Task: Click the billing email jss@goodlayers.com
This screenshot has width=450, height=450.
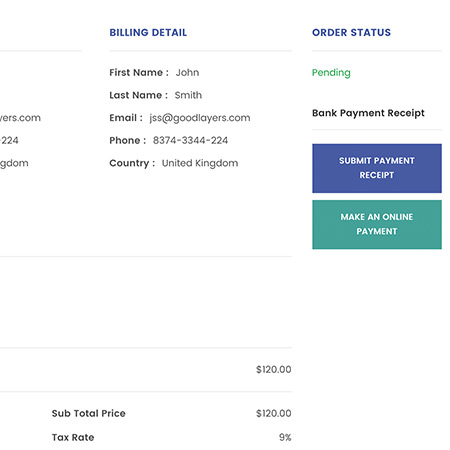Action: click(x=200, y=118)
